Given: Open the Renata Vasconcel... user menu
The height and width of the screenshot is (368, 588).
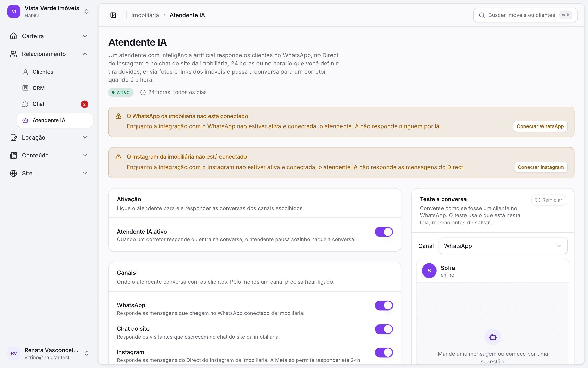Looking at the screenshot, I should coord(49,353).
